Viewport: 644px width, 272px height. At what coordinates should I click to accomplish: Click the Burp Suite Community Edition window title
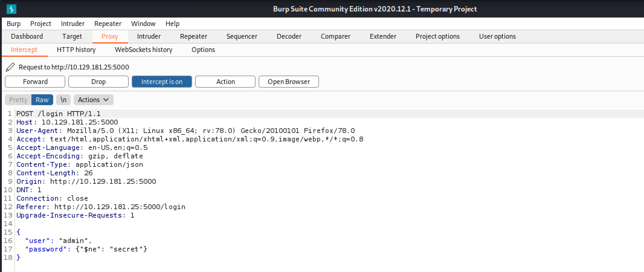click(x=375, y=9)
